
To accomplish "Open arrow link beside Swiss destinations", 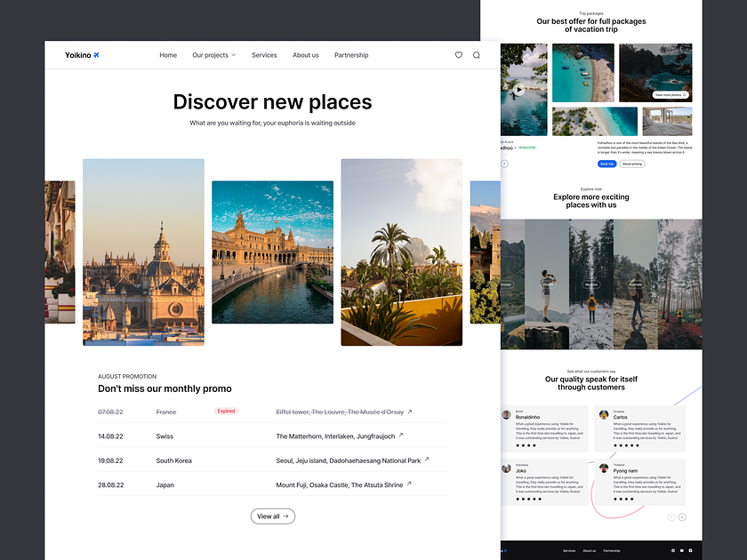I will 400,436.
